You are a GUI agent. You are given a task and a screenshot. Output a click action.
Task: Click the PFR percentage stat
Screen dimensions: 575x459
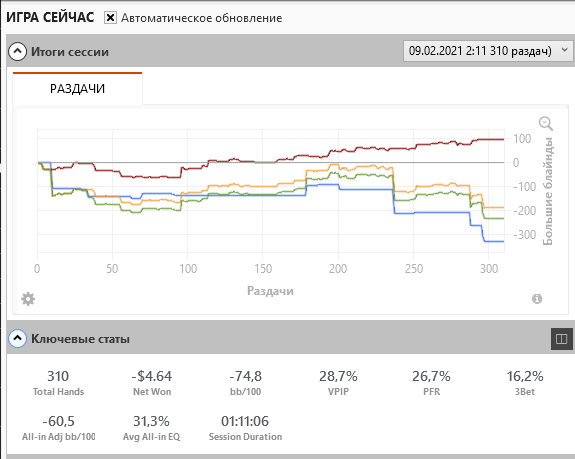[x=431, y=383]
